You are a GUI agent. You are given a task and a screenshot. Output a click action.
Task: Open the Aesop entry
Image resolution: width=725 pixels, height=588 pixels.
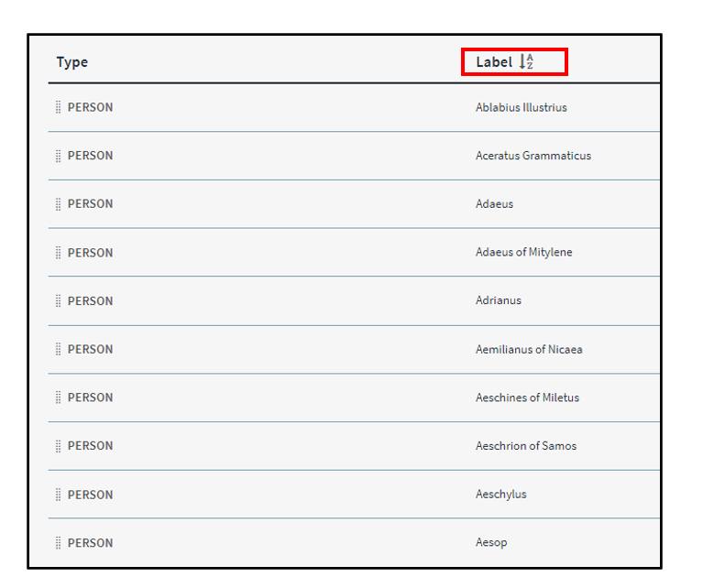point(491,543)
